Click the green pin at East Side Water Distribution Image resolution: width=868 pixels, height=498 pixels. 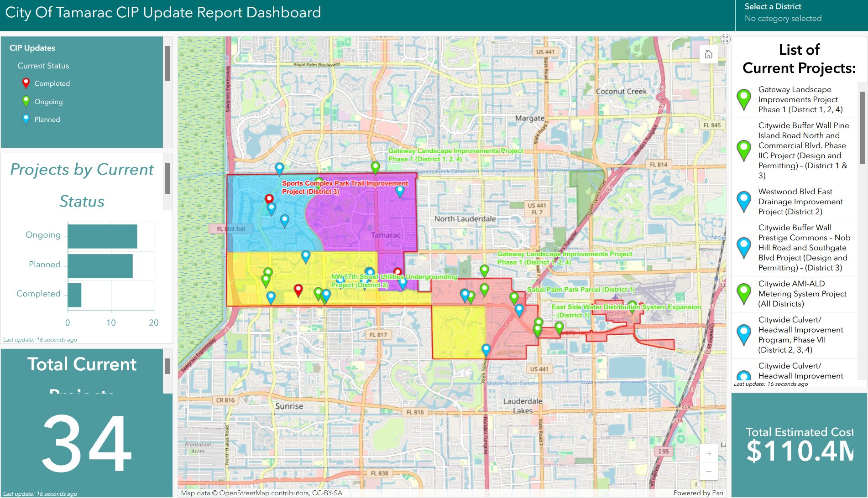pyautogui.click(x=632, y=305)
